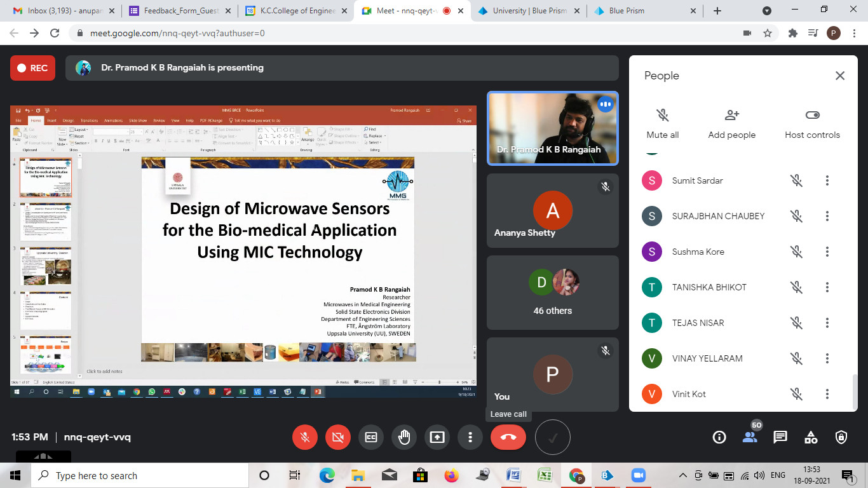Click the Present now screen share icon

pyautogui.click(x=437, y=437)
